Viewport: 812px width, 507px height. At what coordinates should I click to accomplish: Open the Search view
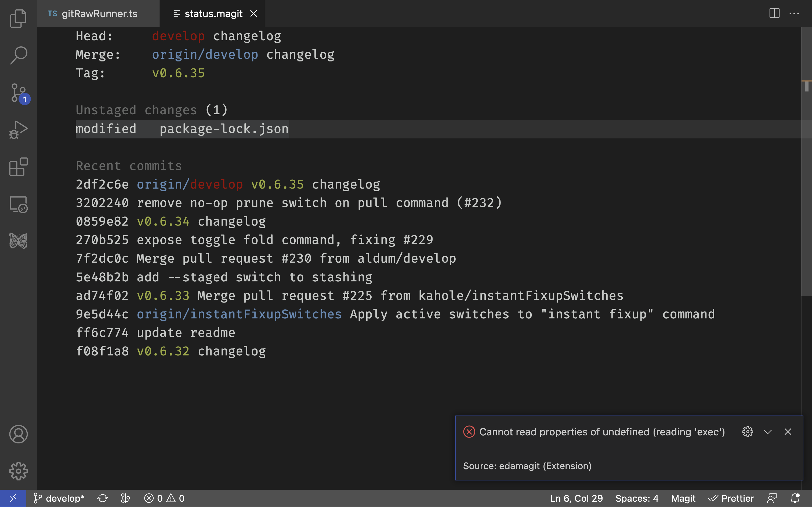tap(19, 55)
